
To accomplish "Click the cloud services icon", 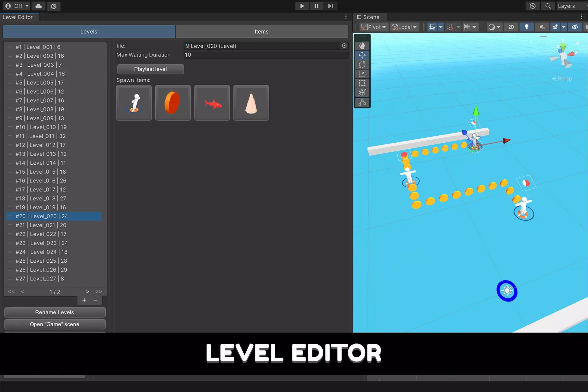I will click(39, 6).
